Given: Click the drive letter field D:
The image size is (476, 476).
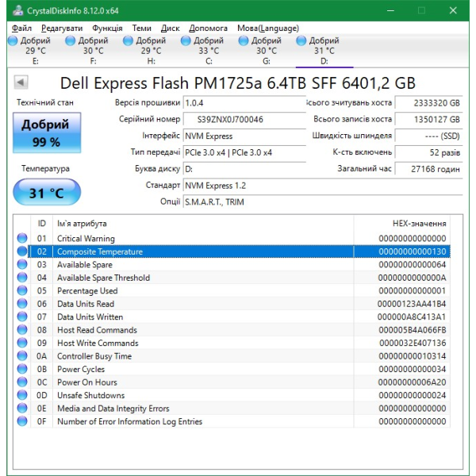Looking at the screenshot, I should (244, 169).
